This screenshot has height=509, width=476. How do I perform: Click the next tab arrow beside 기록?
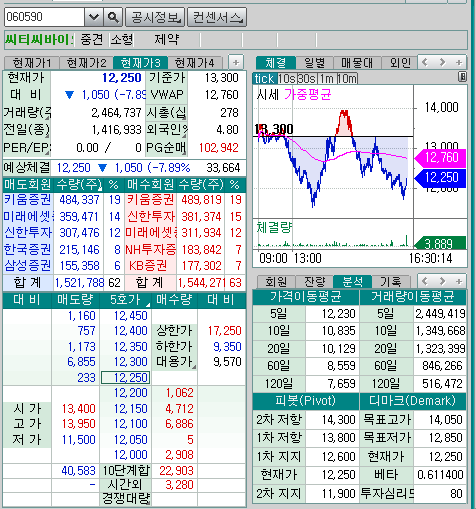[x=442, y=281]
